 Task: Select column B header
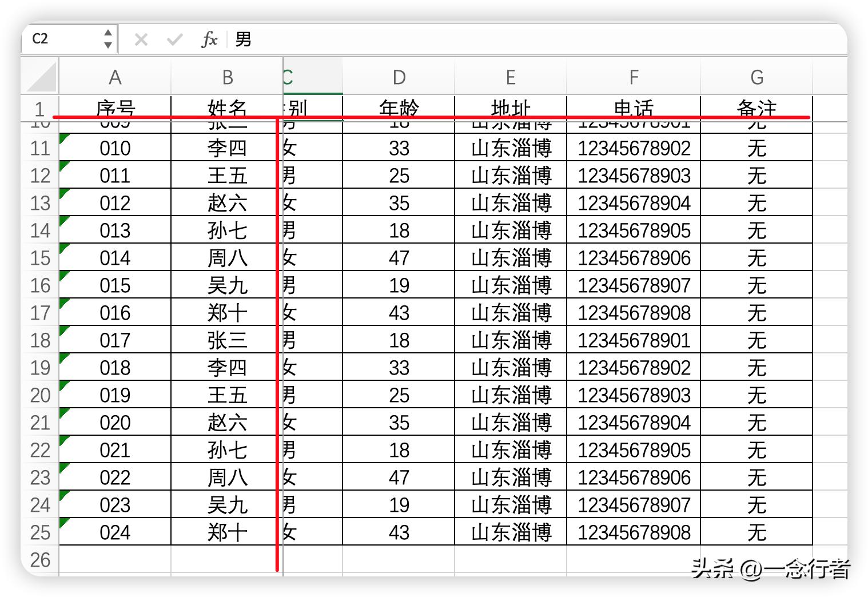227,77
